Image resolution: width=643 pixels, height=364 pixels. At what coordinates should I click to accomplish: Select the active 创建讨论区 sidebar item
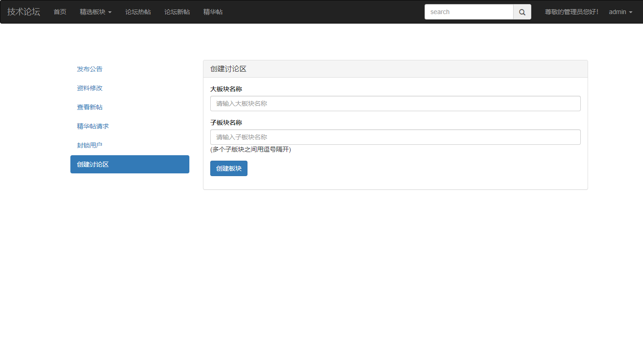[x=129, y=164]
